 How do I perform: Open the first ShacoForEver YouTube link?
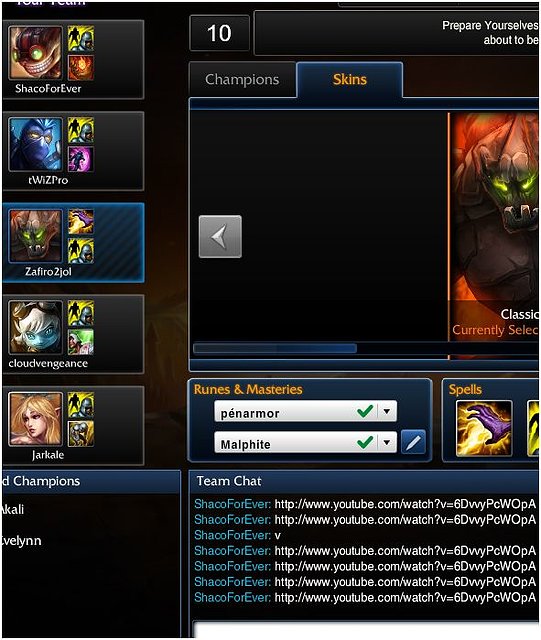click(x=405, y=504)
